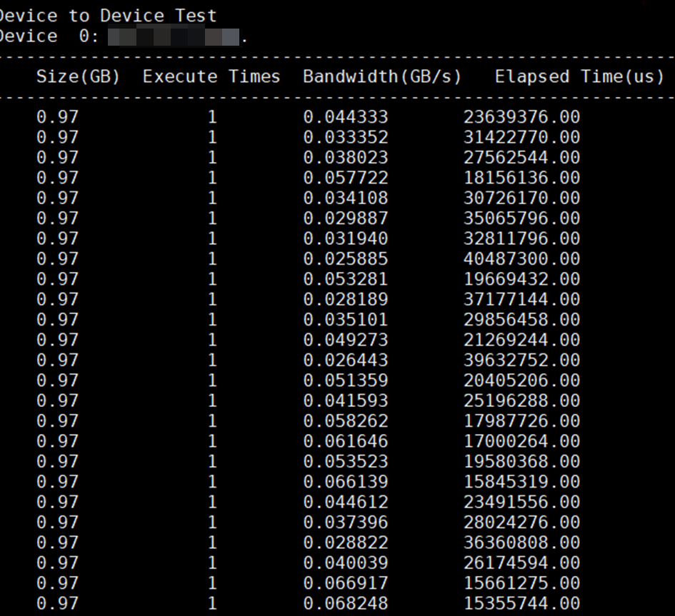Click bandwidth value 0.028189
This screenshot has height=616, width=675.
[x=346, y=299]
